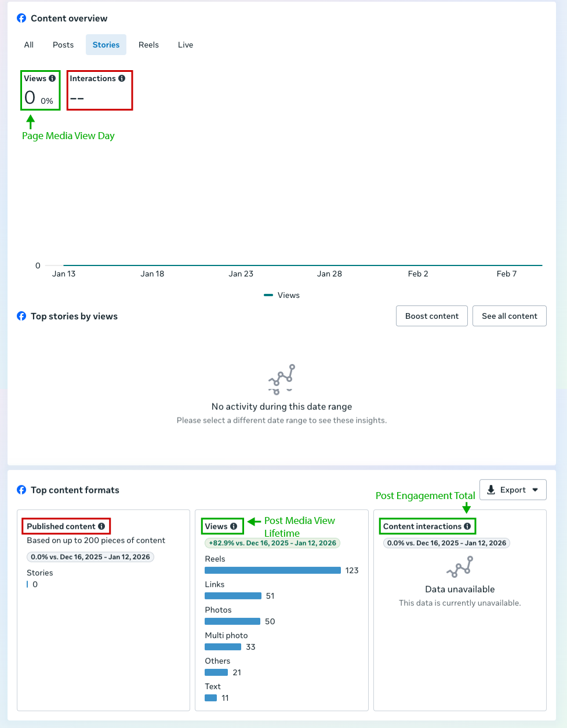Click info icon in Top content formats Views
Screen dimensions: 567x728
point(234,526)
